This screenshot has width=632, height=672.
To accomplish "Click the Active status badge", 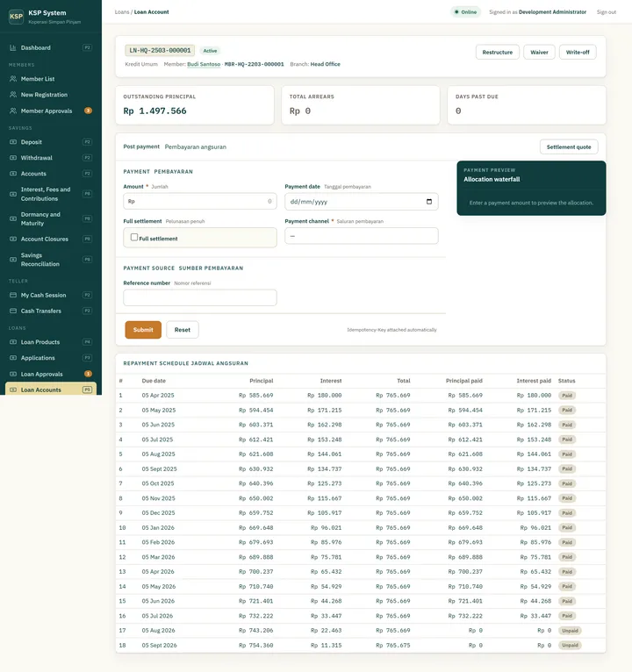I will (x=210, y=51).
